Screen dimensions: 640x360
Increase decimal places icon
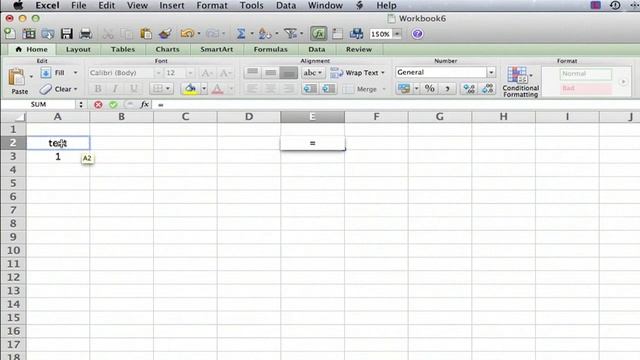coord(469,88)
